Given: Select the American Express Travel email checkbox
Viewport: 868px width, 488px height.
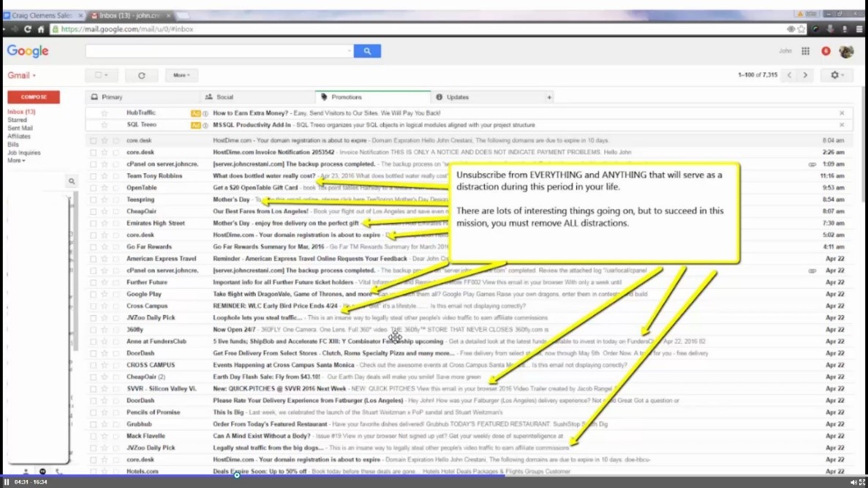Looking at the screenshot, I should (93, 259).
